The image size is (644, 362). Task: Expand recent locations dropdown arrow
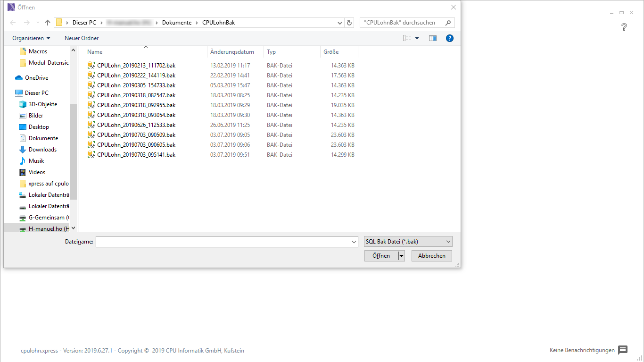click(x=38, y=23)
